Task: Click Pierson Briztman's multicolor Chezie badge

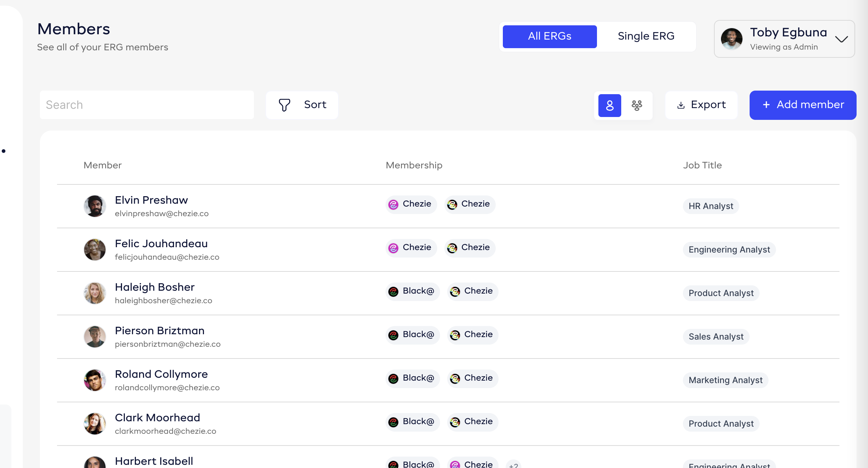Action: 473,335
